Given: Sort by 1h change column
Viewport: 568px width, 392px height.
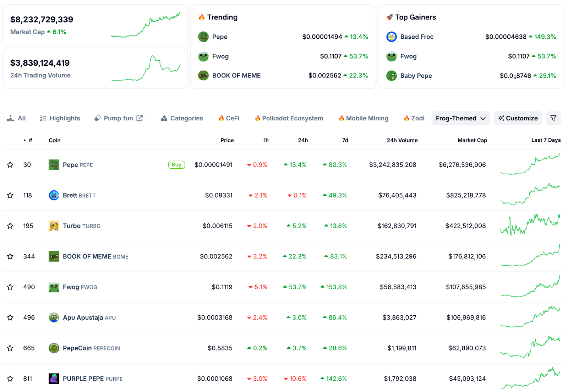Looking at the screenshot, I should (x=266, y=140).
